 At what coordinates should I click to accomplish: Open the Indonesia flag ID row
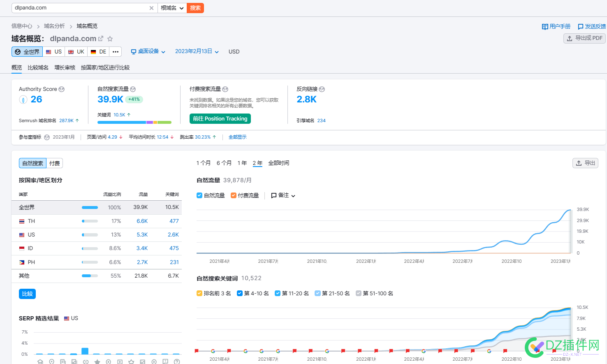pos(97,248)
